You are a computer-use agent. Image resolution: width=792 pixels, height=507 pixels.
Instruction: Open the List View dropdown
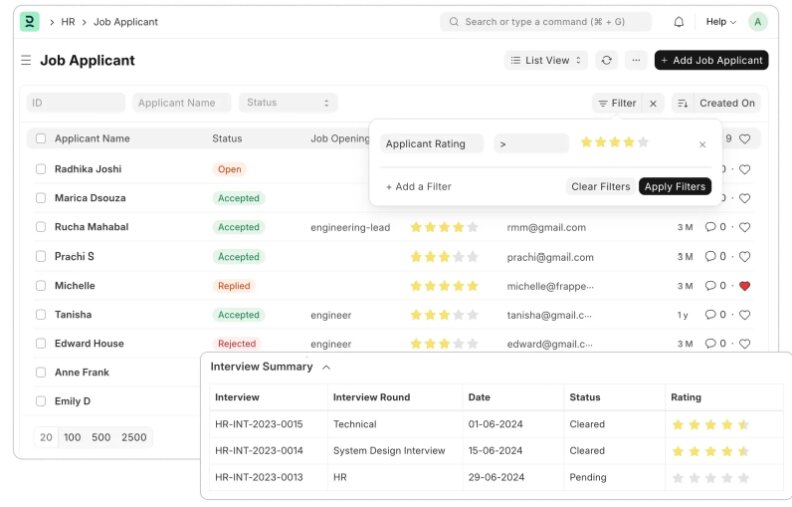pos(546,60)
